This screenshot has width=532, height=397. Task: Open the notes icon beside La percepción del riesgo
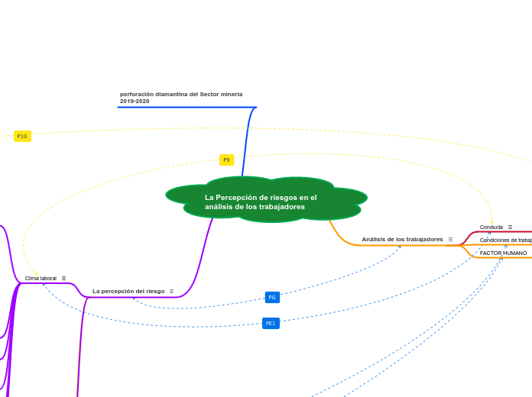(172, 291)
